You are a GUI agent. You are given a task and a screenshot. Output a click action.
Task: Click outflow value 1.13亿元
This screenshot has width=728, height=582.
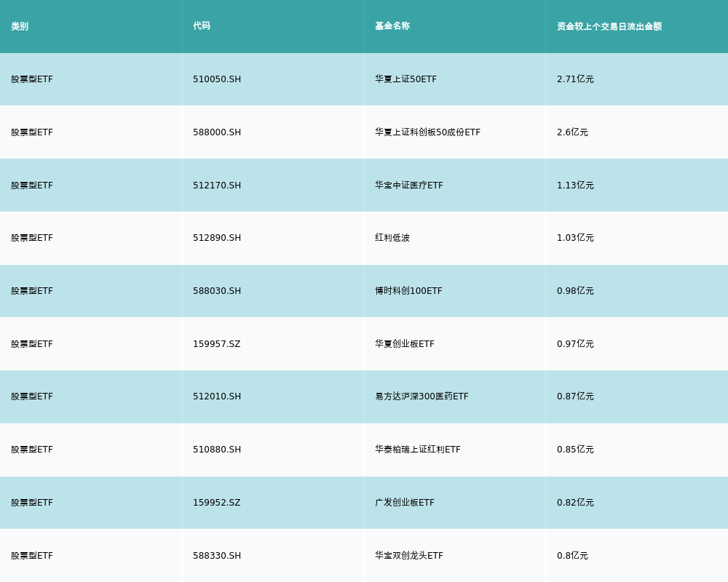point(575,186)
